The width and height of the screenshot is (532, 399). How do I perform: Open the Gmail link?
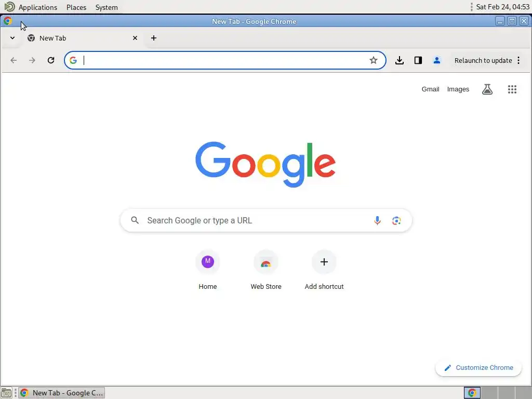tap(430, 89)
